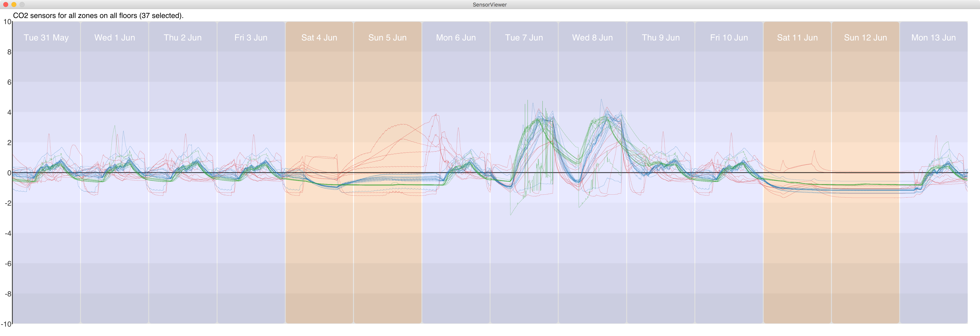Select the Wed 8 Jun day column
The width and height of the screenshot is (980, 336).
(592, 172)
